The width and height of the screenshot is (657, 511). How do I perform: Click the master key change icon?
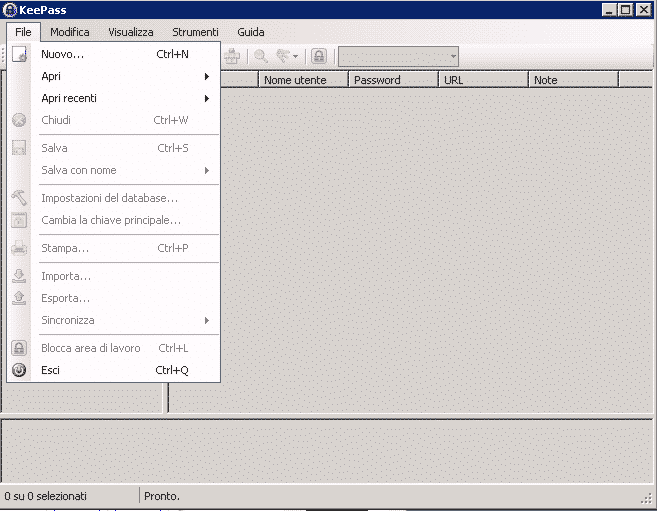pos(19,220)
